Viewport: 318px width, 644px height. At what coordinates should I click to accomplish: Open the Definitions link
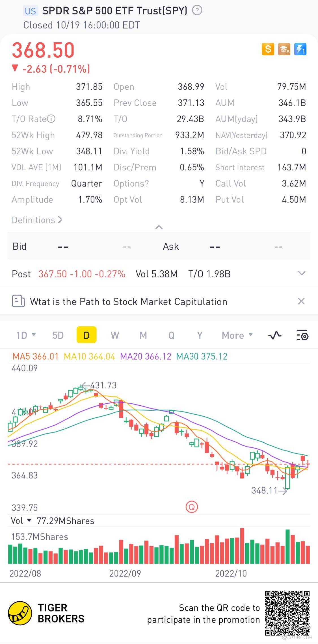click(37, 220)
